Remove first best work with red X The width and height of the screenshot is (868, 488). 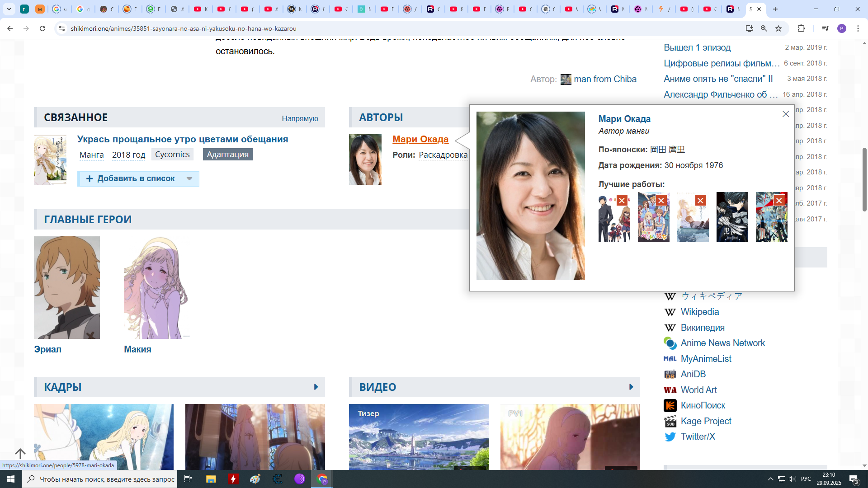(x=622, y=201)
